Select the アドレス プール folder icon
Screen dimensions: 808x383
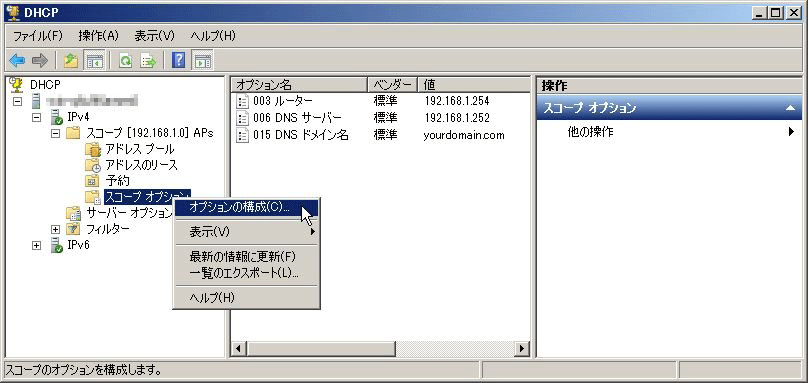[x=93, y=149]
